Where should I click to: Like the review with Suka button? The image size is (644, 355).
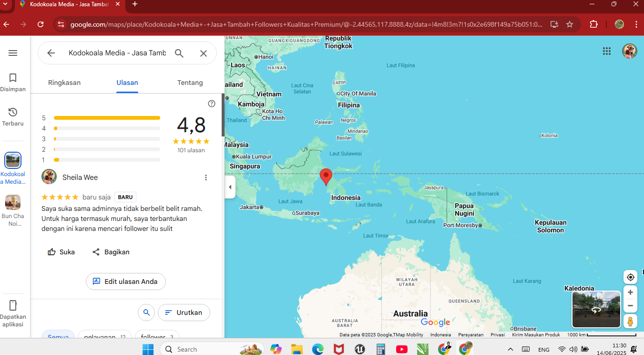61,252
